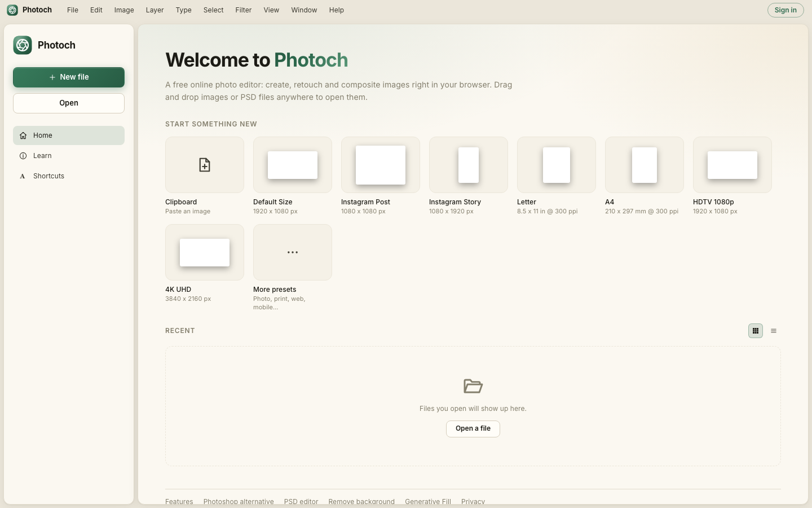812x508 pixels.
Task: Open the Photoshop alternative footer link
Action: click(x=239, y=501)
